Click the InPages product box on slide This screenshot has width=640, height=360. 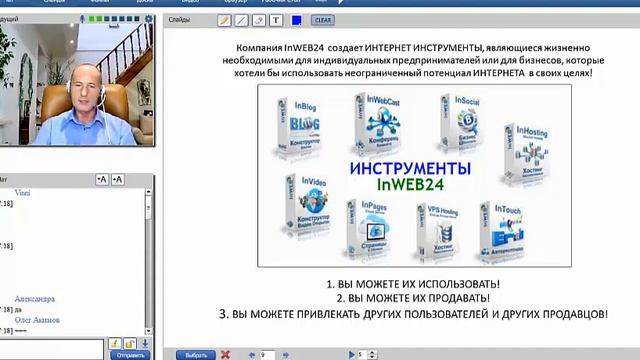pyautogui.click(x=368, y=229)
